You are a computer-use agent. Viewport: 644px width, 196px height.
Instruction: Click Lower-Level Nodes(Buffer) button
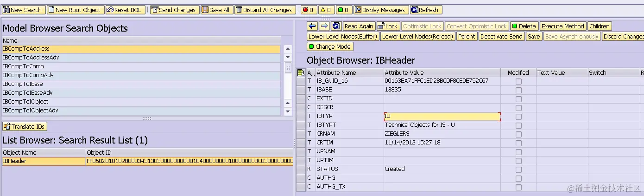click(x=343, y=36)
